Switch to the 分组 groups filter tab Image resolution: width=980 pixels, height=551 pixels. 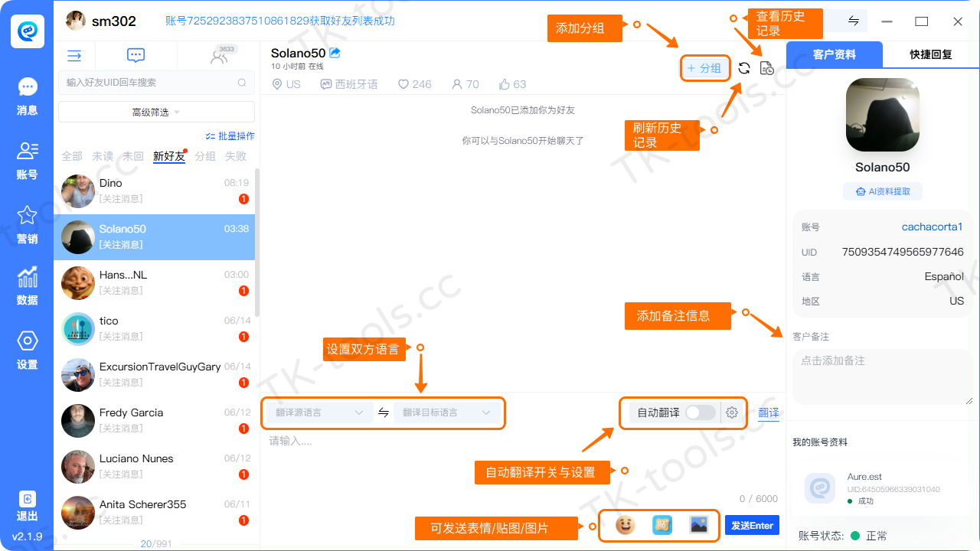point(205,156)
